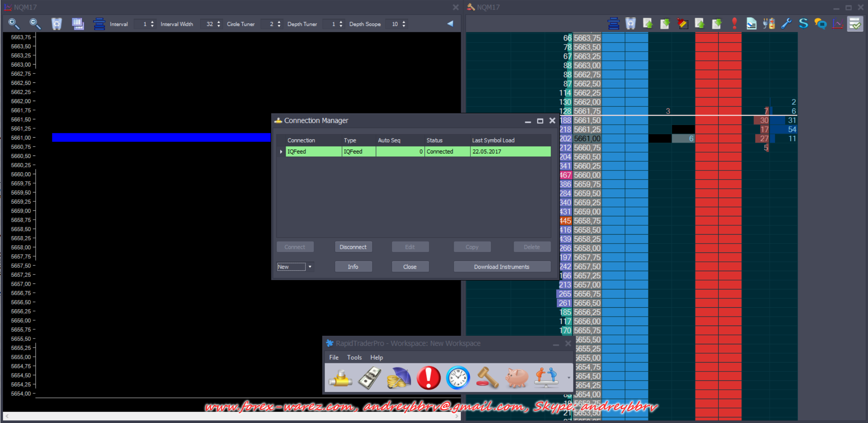Click the zoom in magnifier icon

click(x=14, y=24)
